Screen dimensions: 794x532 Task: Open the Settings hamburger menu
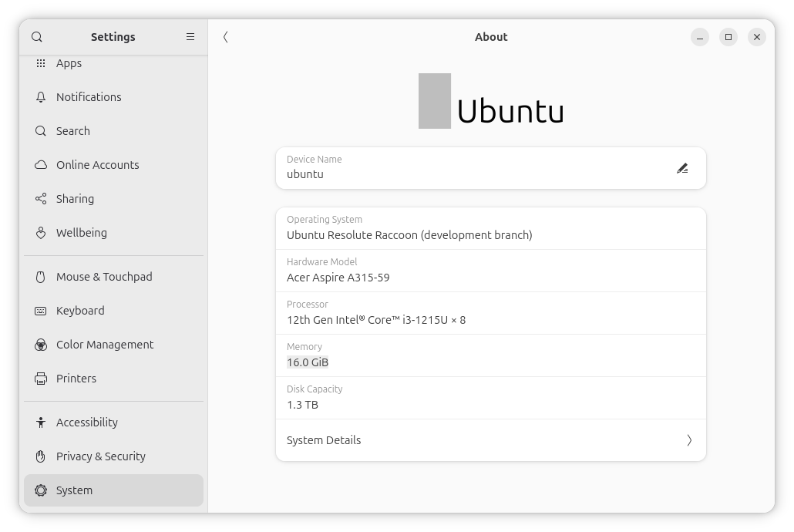190,37
